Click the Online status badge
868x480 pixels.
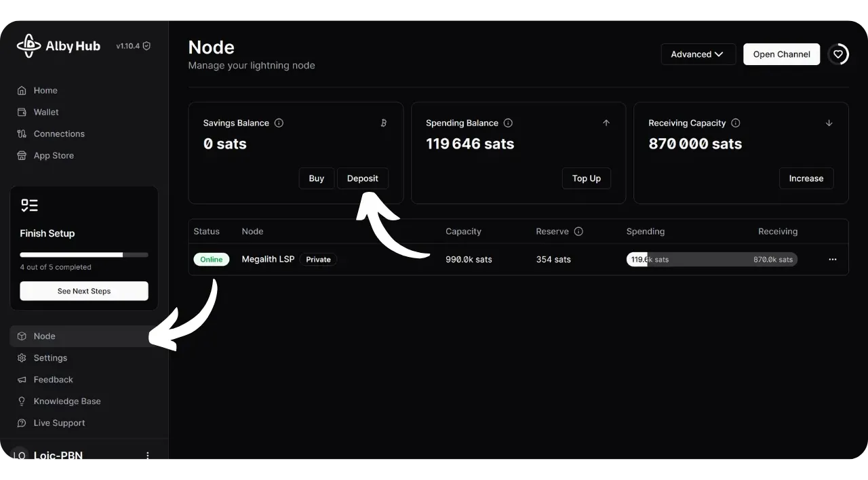pyautogui.click(x=212, y=260)
